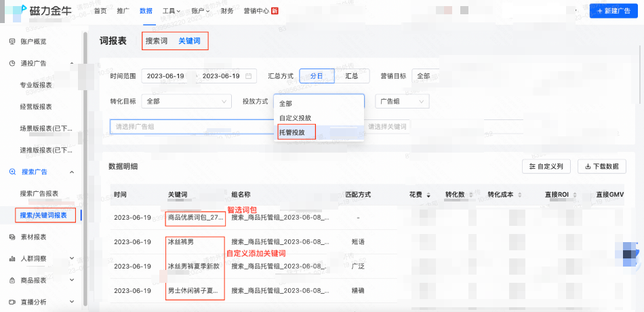Viewport: 644px width, 312px height.
Task: Click the 素材报表 sidebar icon
Action: point(12,237)
